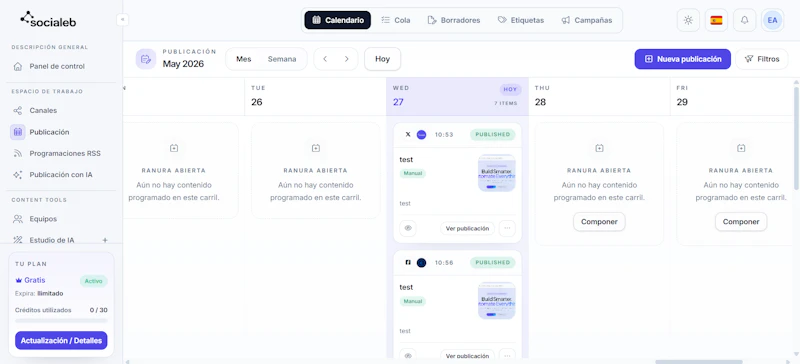800x364 pixels.
Task: Click the Manual tag on the 10:53 post
Action: coord(413,174)
